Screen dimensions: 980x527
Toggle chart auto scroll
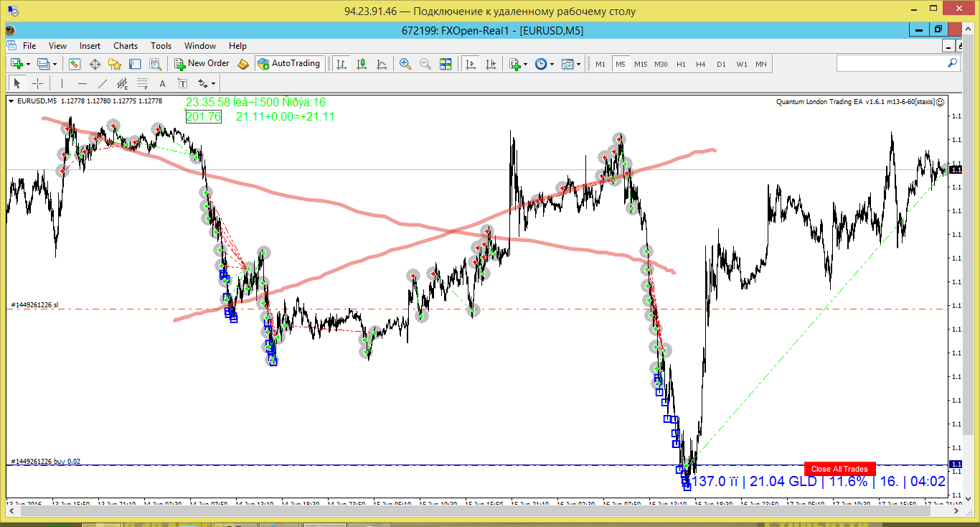coord(471,64)
